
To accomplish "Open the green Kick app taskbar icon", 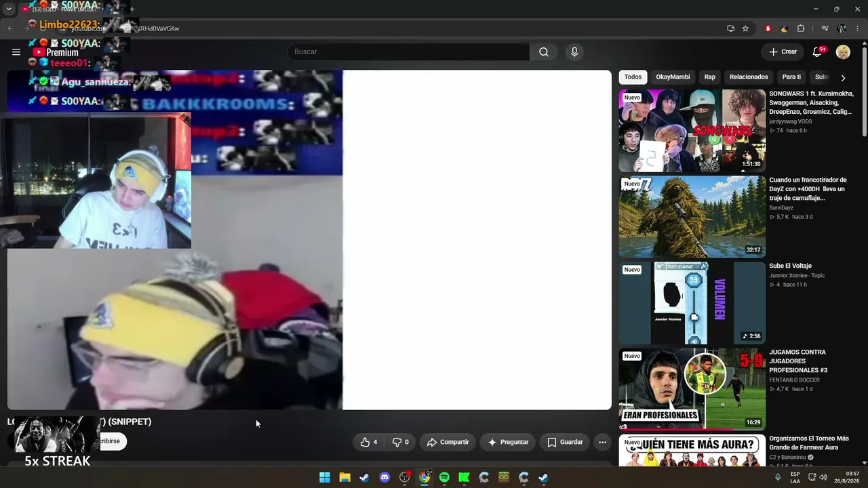I will click(x=464, y=477).
